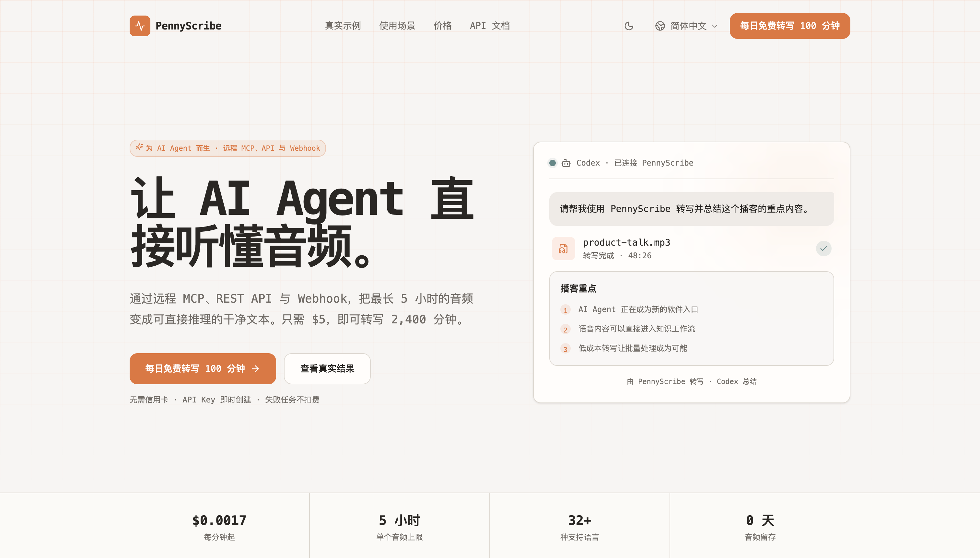The width and height of the screenshot is (980, 558).
Task: Open the 真实示例 nav item
Action: pyautogui.click(x=343, y=26)
